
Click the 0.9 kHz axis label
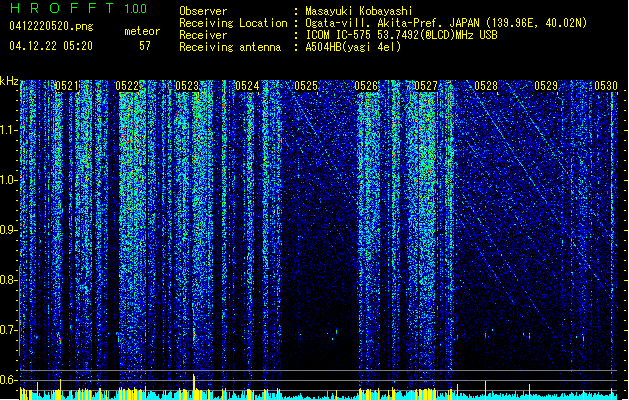click(9, 230)
